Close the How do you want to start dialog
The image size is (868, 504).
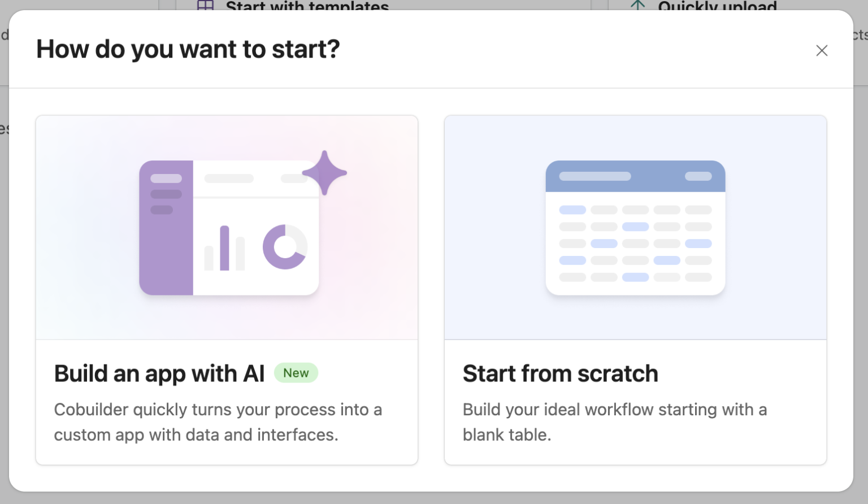point(822,50)
